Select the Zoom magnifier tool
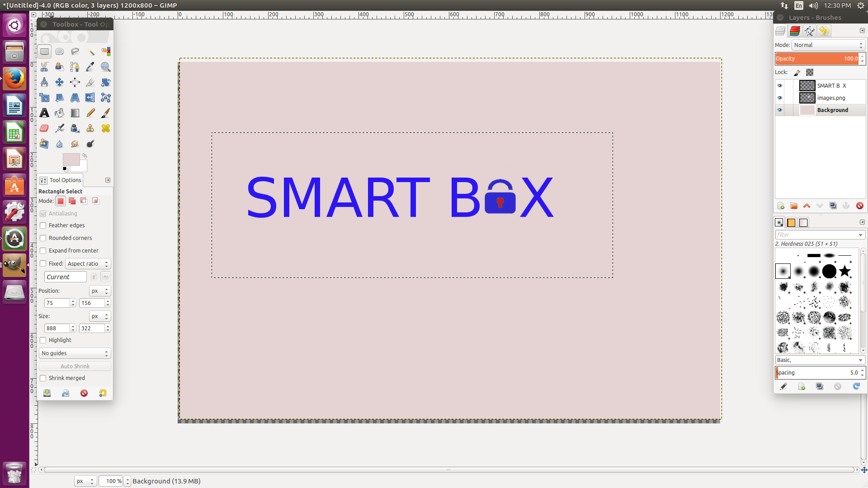Viewport: 868px width, 488px height. (105, 67)
